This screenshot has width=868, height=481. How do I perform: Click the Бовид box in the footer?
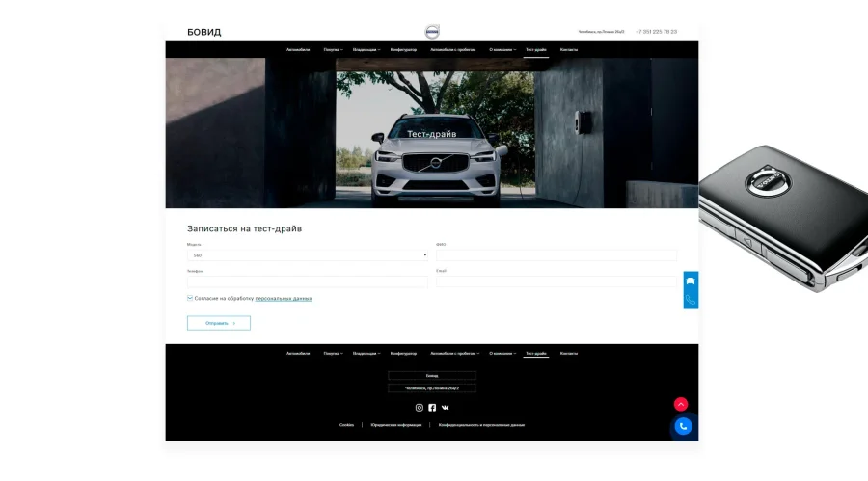point(432,375)
